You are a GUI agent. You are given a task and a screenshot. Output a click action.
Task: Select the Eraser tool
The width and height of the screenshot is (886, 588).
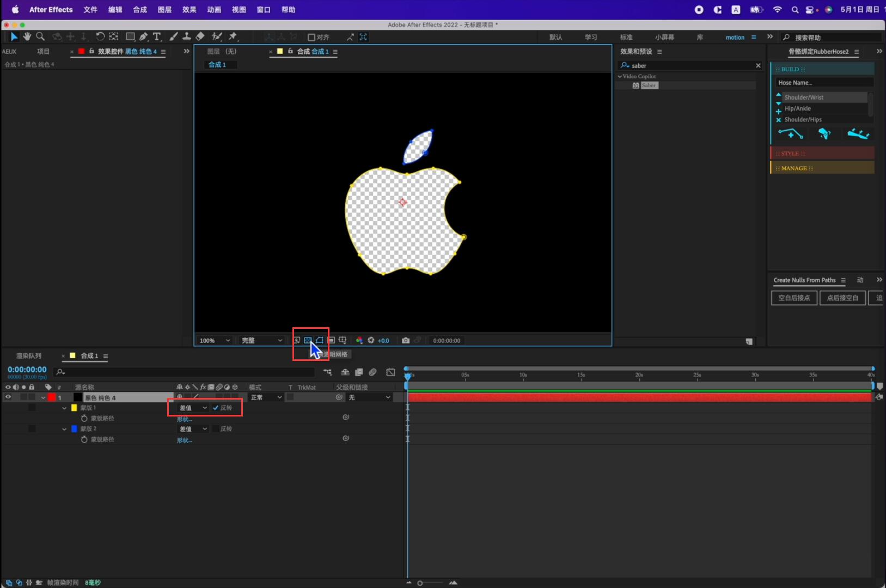click(x=200, y=36)
